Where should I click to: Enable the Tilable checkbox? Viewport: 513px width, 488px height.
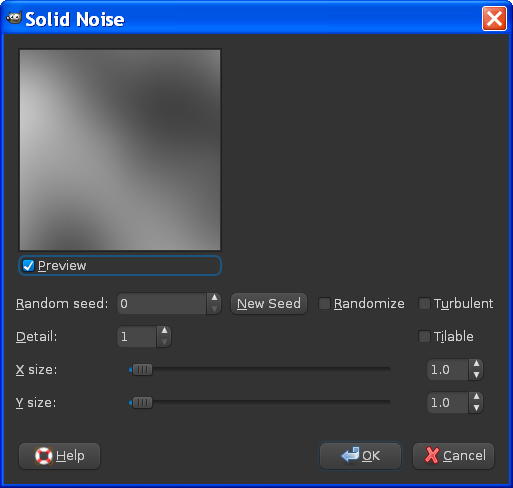(424, 336)
